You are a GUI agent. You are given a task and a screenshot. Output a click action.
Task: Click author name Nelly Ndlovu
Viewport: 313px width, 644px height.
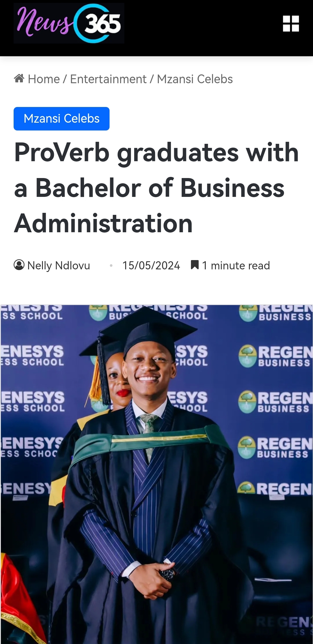click(59, 266)
